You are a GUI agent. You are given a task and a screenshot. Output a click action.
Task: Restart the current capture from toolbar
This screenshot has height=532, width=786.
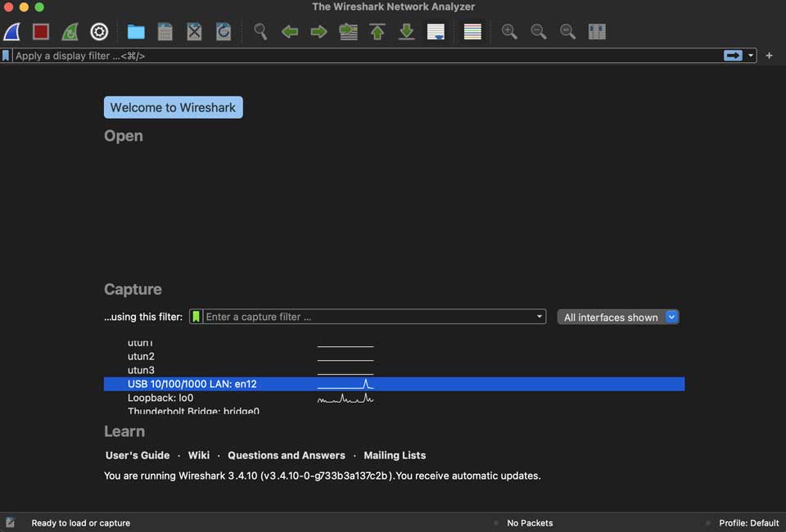pos(70,32)
